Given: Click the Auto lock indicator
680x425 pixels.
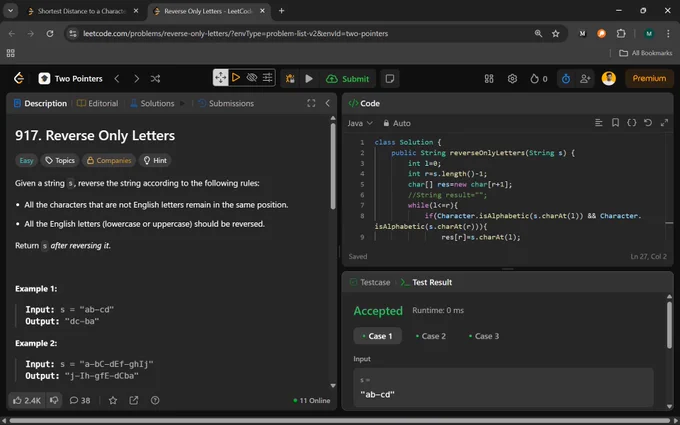Looking at the screenshot, I should (x=396, y=123).
